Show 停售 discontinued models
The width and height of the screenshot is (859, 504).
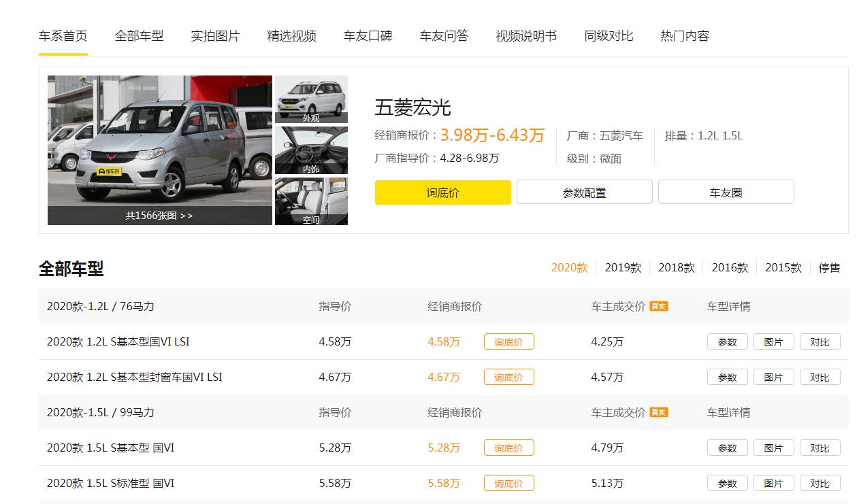[829, 268]
